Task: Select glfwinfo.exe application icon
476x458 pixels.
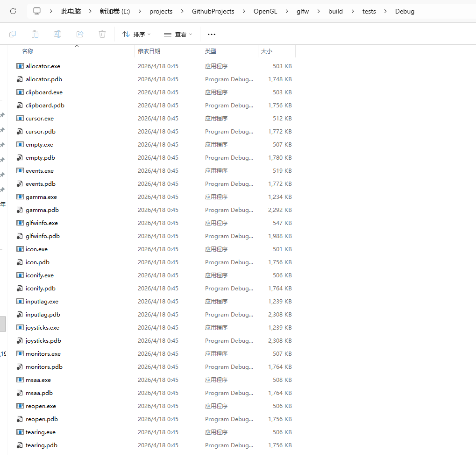Action: [x=20, y=223]
